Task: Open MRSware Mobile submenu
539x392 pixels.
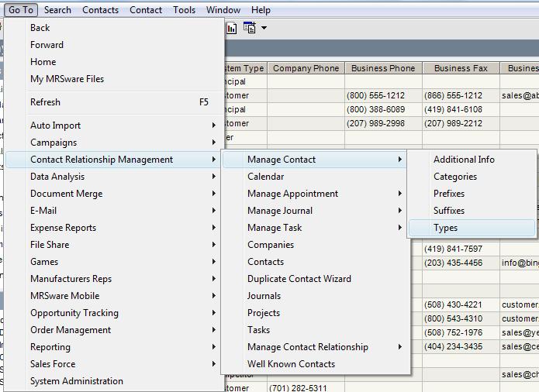Action: point(115,296)
